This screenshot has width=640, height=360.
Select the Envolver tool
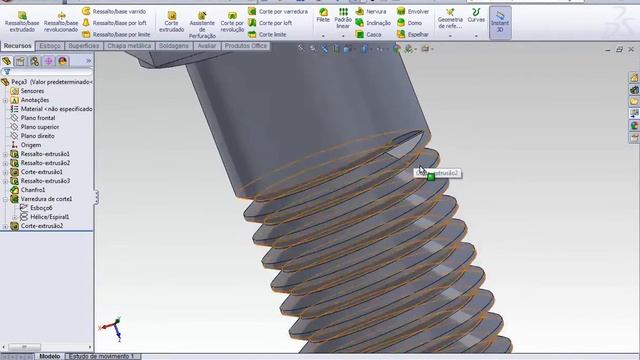click(413, 11)
